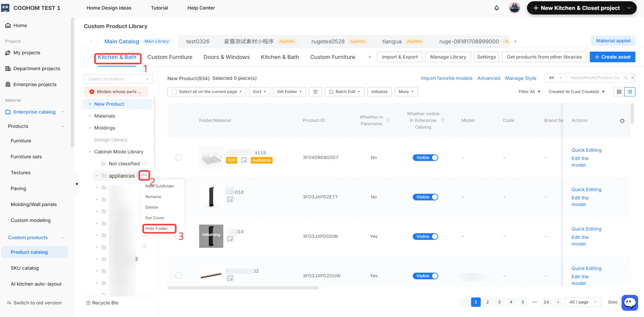Open Created At sort order dropdown
Screen dimensions: 644x317
[577, 92]
